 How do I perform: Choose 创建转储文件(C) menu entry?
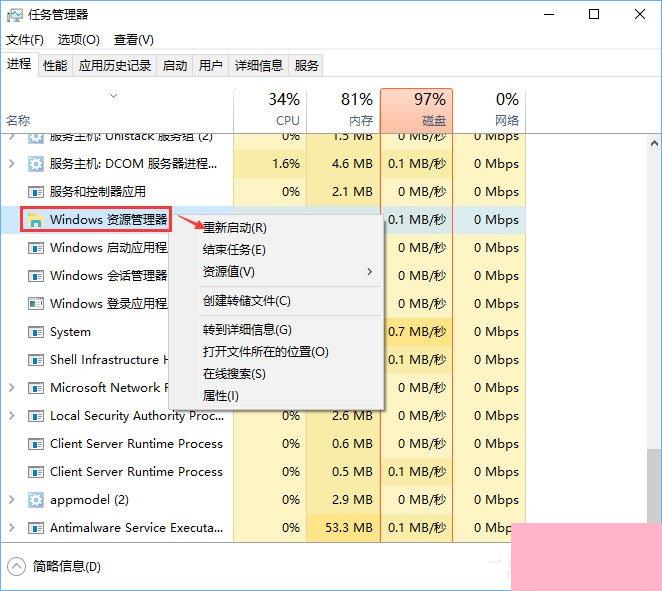(277, 301)
